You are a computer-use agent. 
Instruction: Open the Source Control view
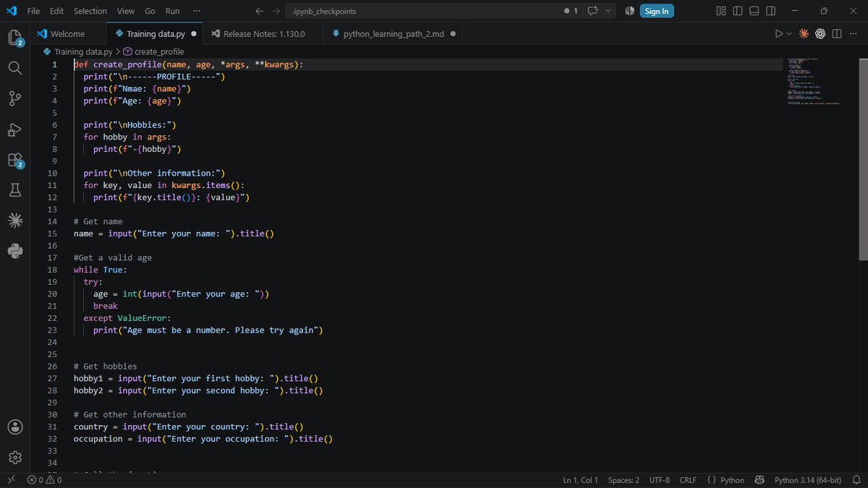coord(15,98)
